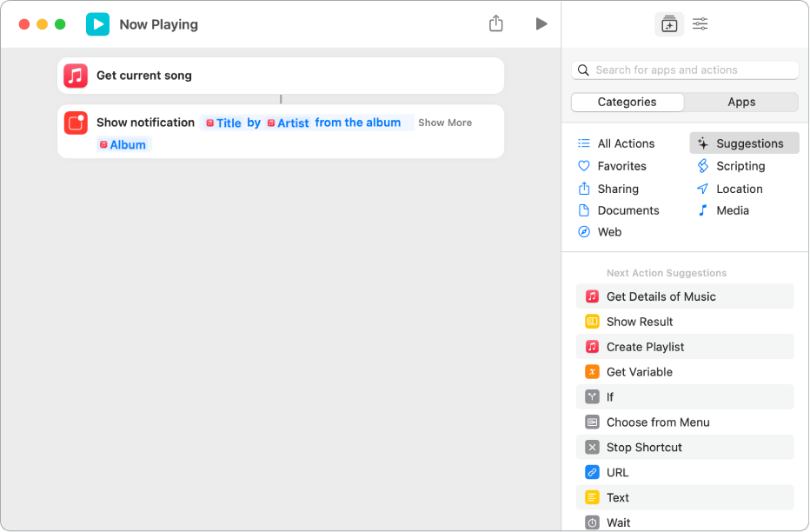Open the Favorites actions category
810x532 pixels.
[619, 165]
